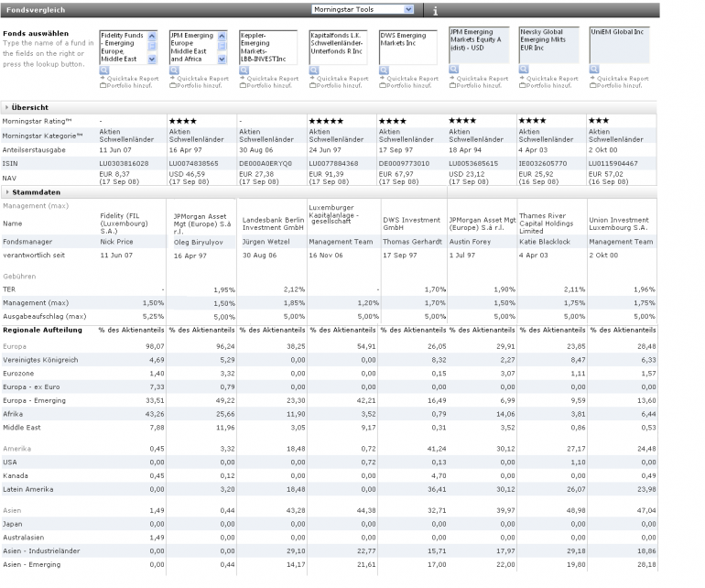Open the Morningstar Tools dropdown
The width and height of the screenshot is (705, 588).
pos(363,9)
